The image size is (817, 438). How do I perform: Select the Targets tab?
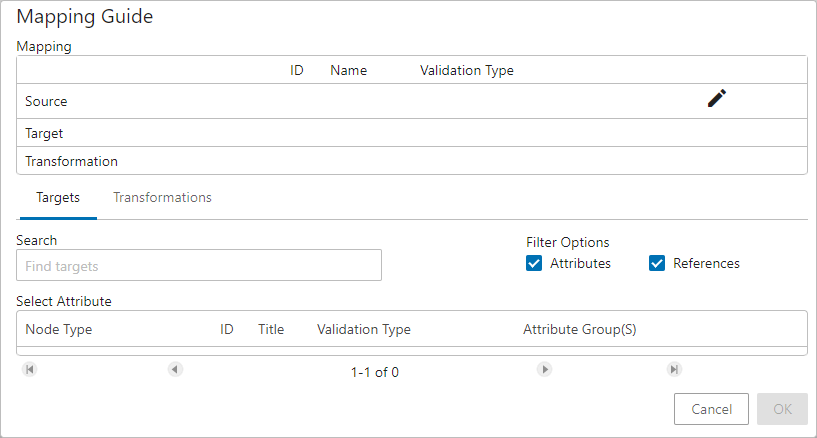tap(58, 197)
